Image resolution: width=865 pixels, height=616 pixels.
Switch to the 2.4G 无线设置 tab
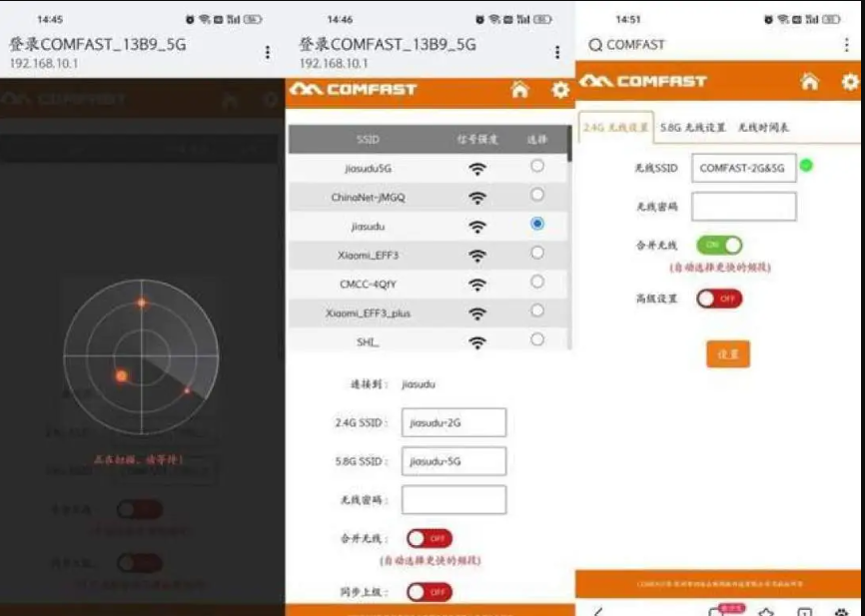click(615, 128)
